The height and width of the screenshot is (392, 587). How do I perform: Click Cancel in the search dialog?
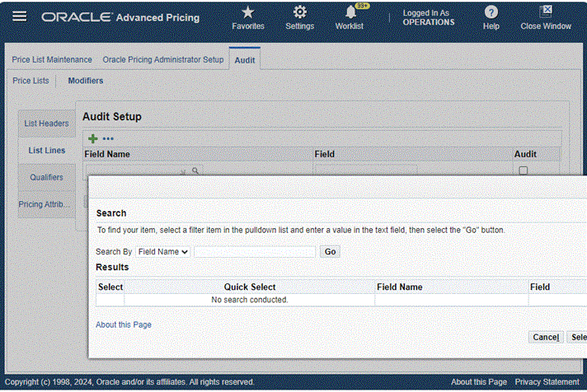click(546, 337)
